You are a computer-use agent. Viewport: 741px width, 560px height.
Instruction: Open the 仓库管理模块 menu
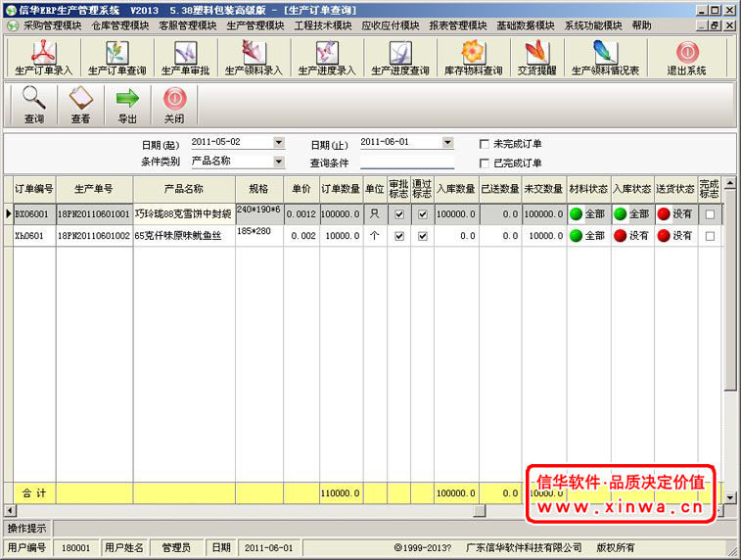coord(120,25)
